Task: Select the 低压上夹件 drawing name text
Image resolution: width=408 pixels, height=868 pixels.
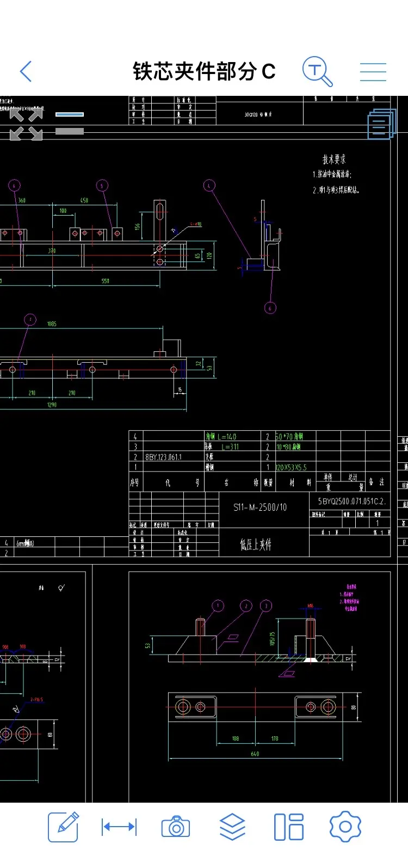Action: click(x=256, y=544)
